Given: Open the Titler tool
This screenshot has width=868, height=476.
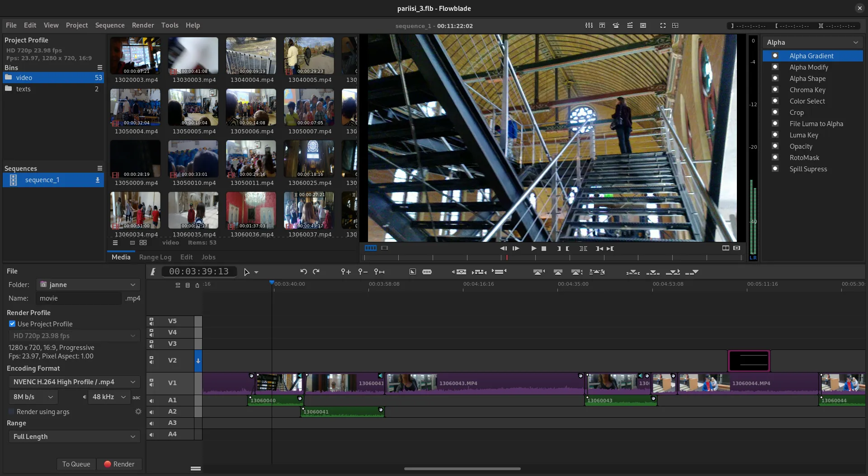Looking at the screenshot, I should pos(602,26).
